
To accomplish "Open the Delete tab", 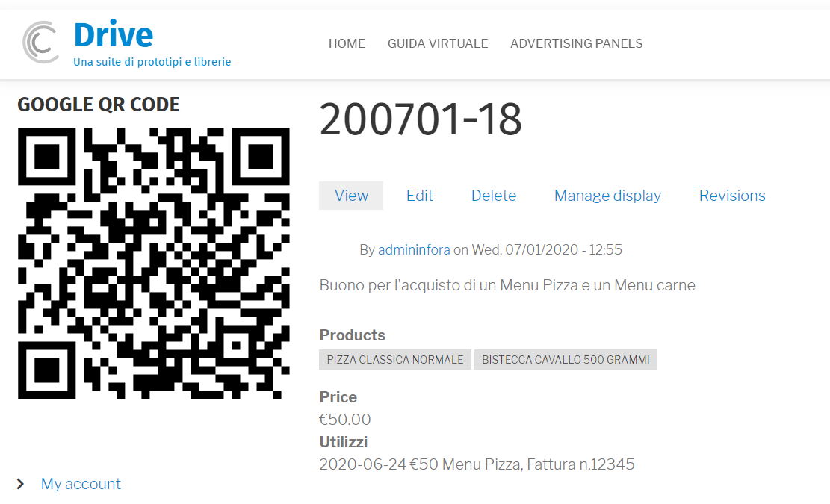I will tap(494, 196).
